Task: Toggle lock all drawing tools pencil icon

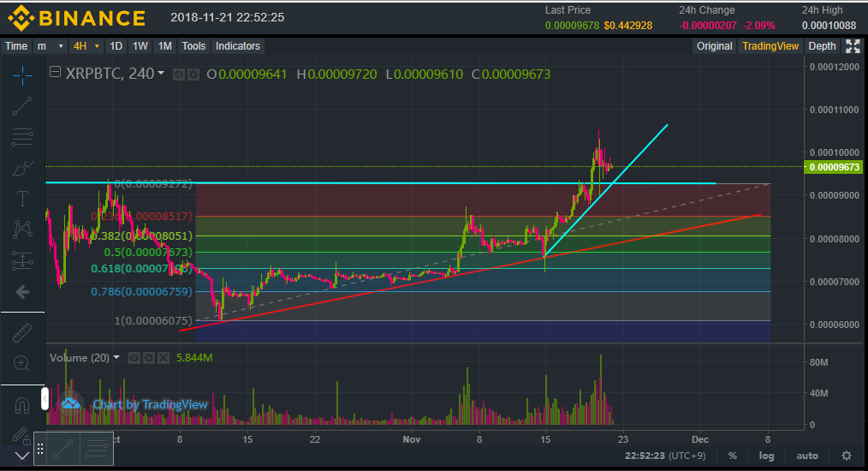Action: point(21,435)
